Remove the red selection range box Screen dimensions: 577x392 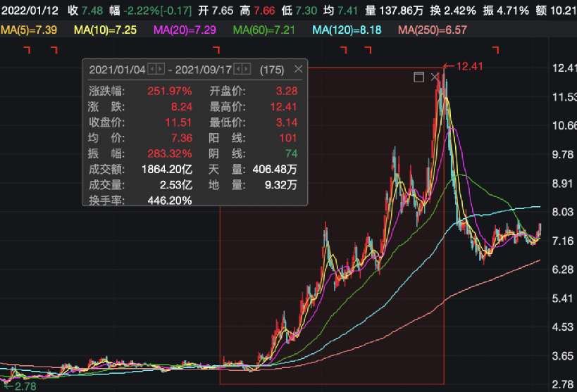point(434,77)
